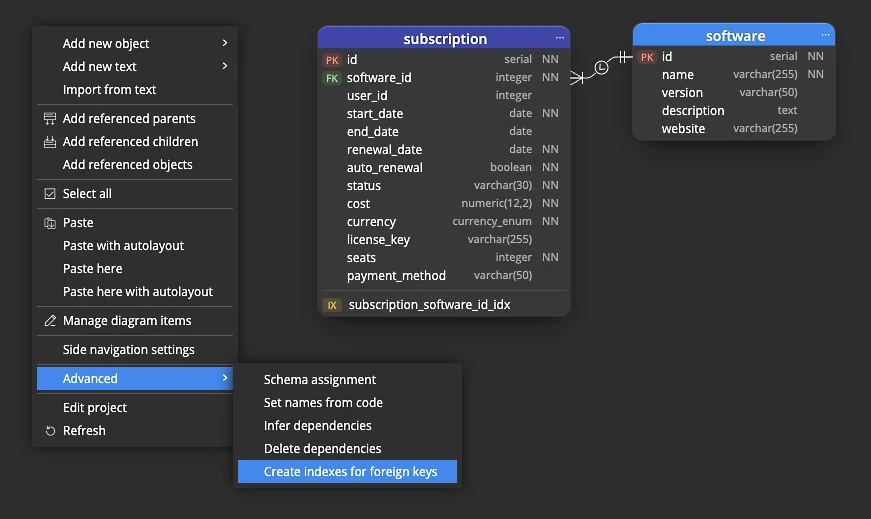This screenshot has width=871, height=519.
Task: Select the renewal_date column row
Action: click(x=444, y=149)
